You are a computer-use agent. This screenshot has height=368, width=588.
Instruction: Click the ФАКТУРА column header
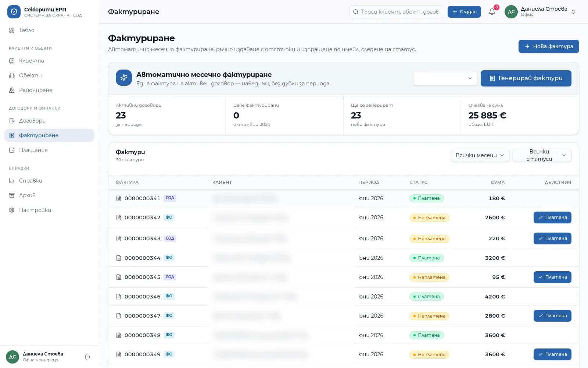click(x=127, y=183)
